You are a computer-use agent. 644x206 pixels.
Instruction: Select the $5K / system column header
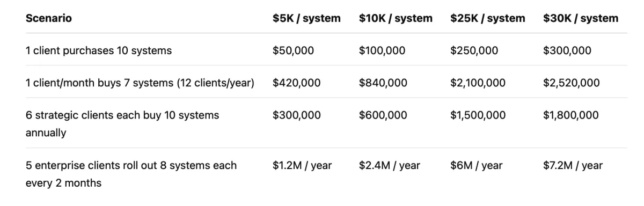pyautogui.click(x=306, y=18)
